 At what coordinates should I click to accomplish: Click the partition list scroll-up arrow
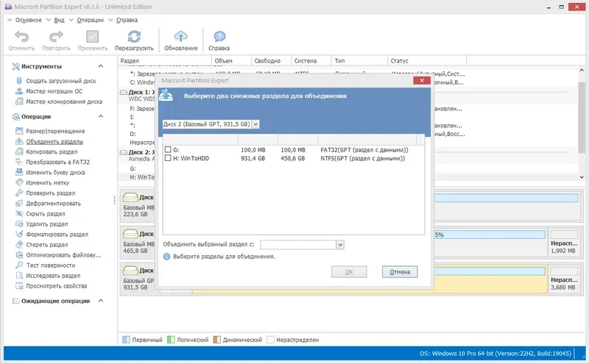point(582,70)
